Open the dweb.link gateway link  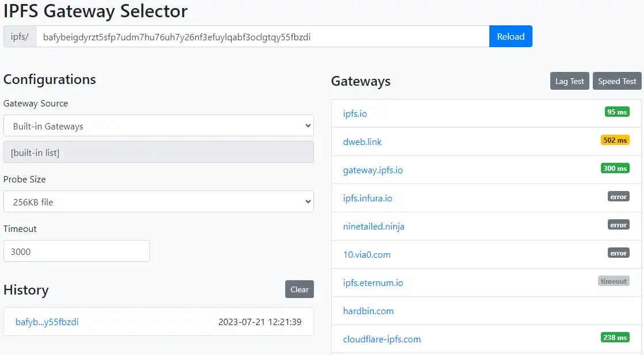tap(362, 142)
